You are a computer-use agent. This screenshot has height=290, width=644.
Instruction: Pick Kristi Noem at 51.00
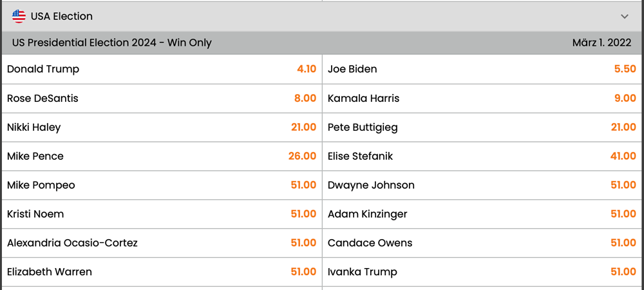tap(162, 214)
